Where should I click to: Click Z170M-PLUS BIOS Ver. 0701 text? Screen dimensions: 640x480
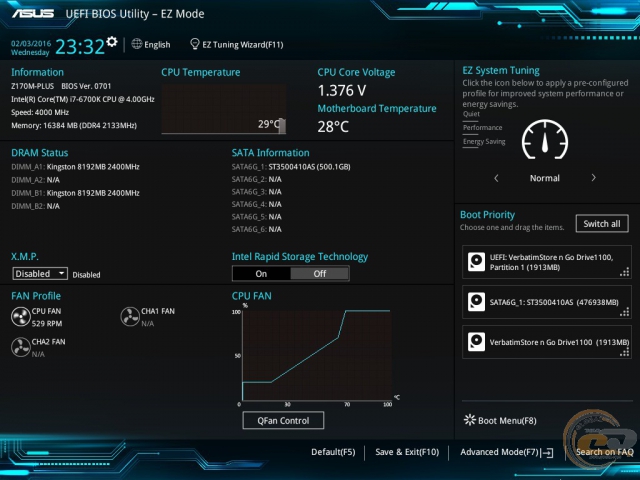[x=61, y=86]
